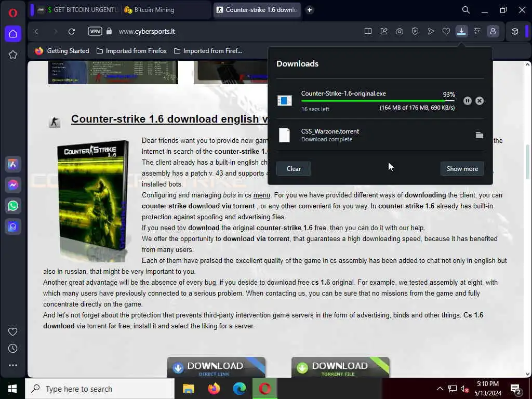Click Show more in Downloads panel
Screen dimensions: 532x399
[462, 169]
